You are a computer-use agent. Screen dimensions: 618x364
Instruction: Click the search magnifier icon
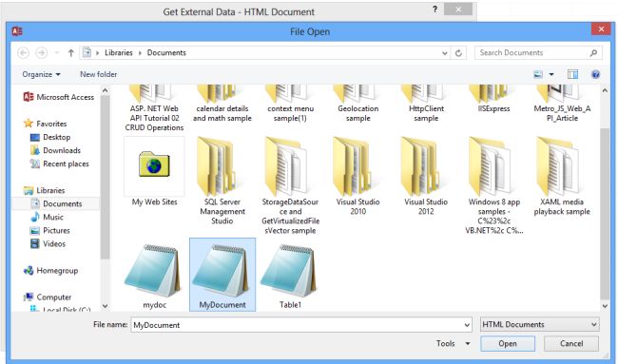click(593, 53)
